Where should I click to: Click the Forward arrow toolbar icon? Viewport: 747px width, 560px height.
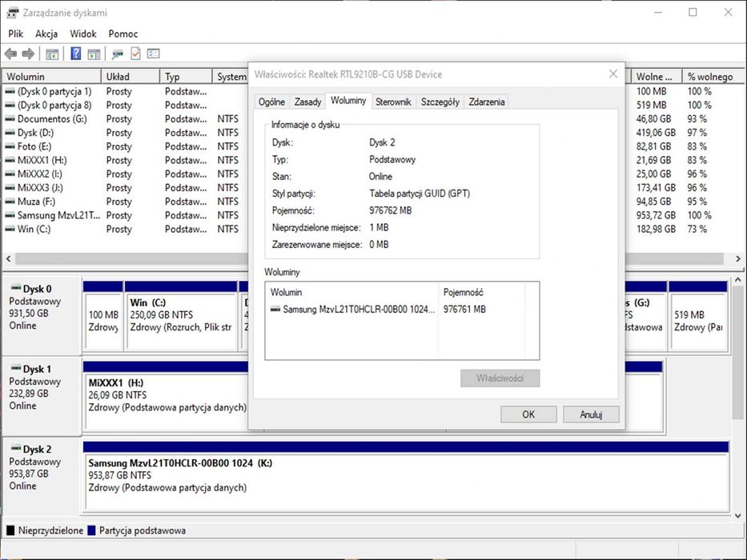pyautogui.click(x=28, y=54)
